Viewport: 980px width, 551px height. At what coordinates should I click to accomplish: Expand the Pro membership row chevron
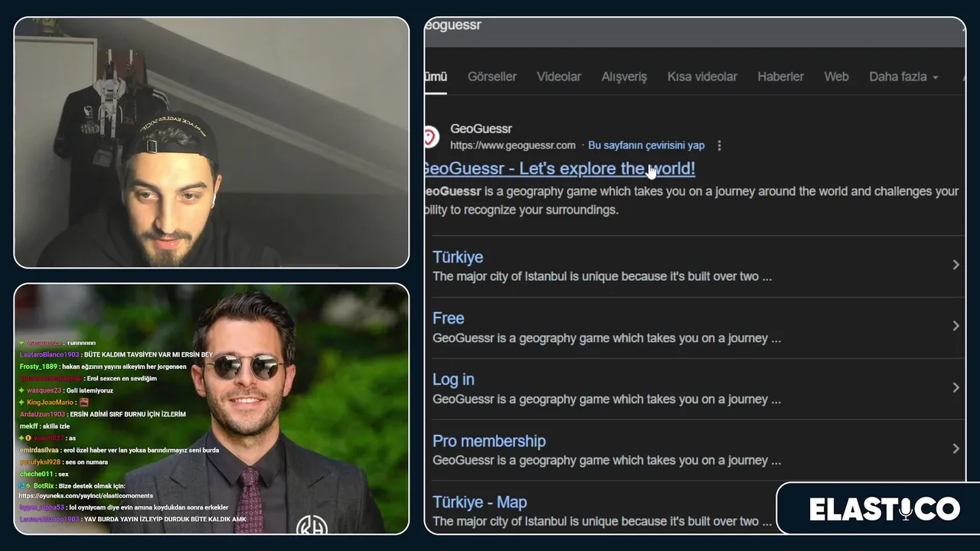[955, 448]
